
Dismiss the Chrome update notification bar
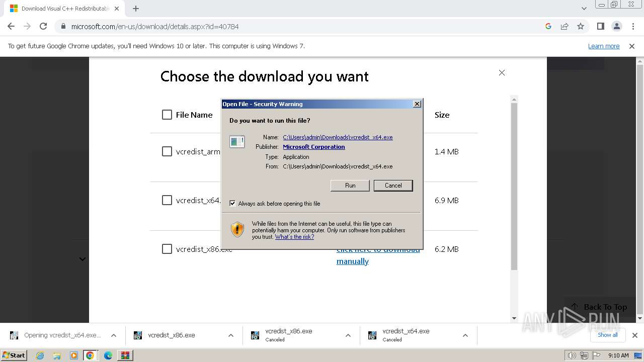632,46
